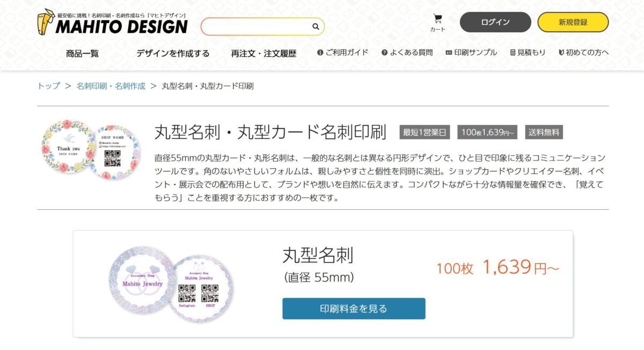
Task: Follow 名刺印刷・名刺作成 breadcrumb link
Action: click(x=111, y=86)
